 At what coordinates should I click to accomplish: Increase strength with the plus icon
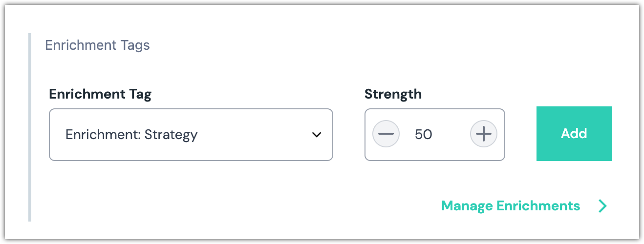click(x=483, y=134)
